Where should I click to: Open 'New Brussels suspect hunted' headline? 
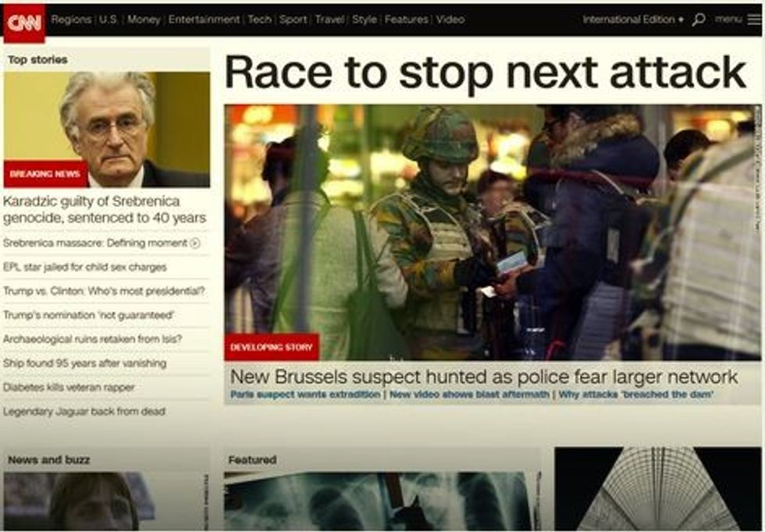coord(483,377)
